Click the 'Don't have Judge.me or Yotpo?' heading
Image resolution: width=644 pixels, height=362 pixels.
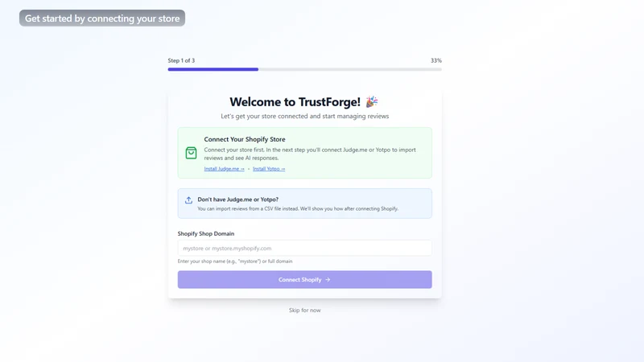click(x=237, y=200)
